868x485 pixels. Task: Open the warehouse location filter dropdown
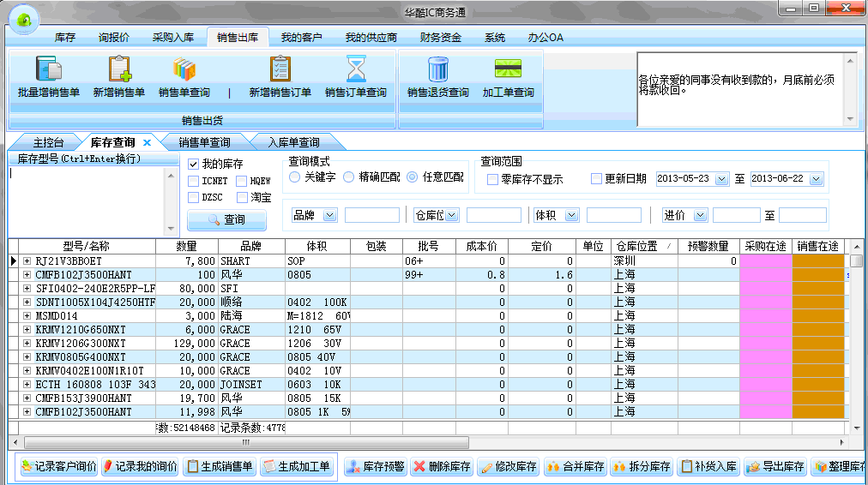click(452, 215)
